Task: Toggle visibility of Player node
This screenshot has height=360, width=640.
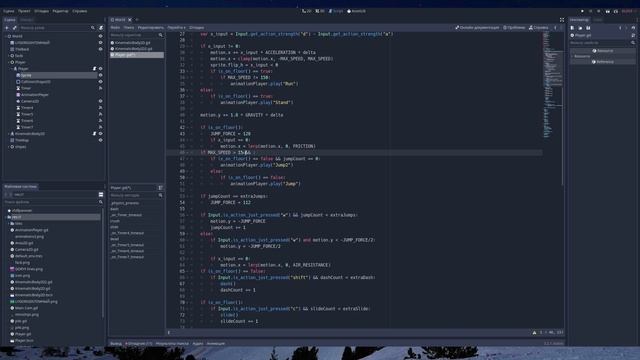Action: click(100, 69)
